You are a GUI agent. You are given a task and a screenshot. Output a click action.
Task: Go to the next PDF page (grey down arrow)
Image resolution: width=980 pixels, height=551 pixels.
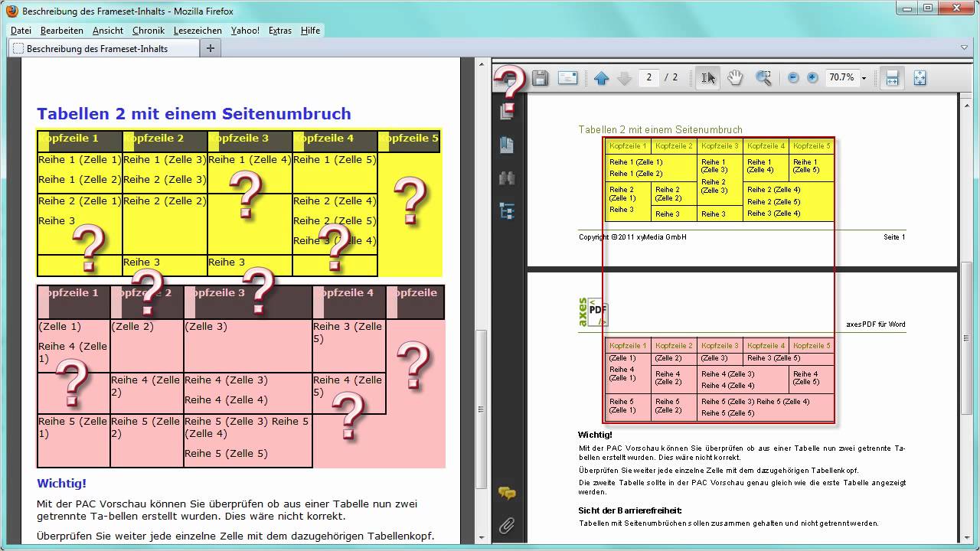tap(624, 77)
